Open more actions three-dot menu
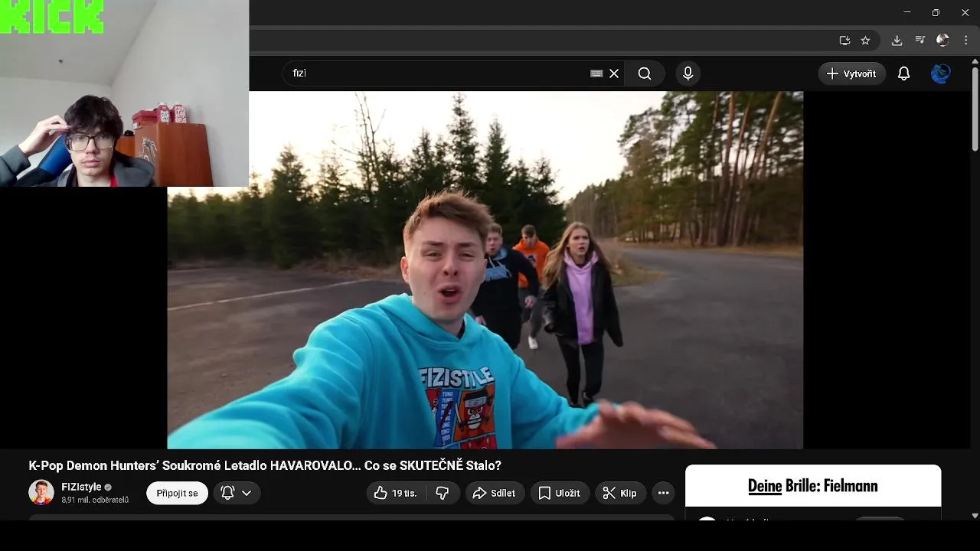980x551 pixels. [664, 494]
